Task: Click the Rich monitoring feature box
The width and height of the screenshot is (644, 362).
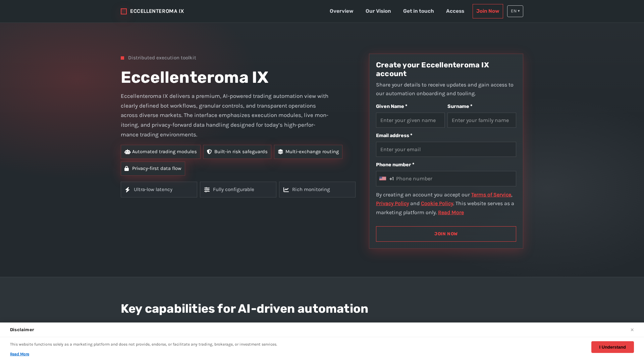Action: click(x=317, y=190)
